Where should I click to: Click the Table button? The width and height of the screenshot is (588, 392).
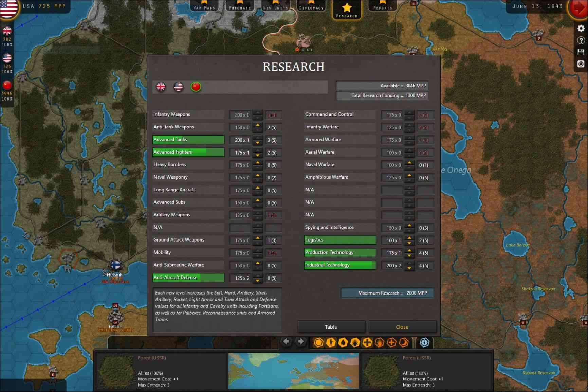click(331, 327)
